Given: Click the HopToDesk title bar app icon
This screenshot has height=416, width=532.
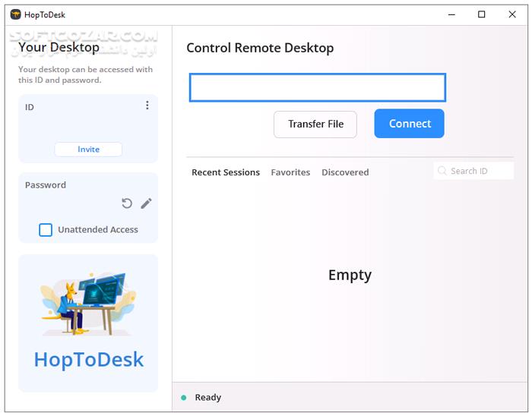Looking at the screenshot, I should 15,14.
